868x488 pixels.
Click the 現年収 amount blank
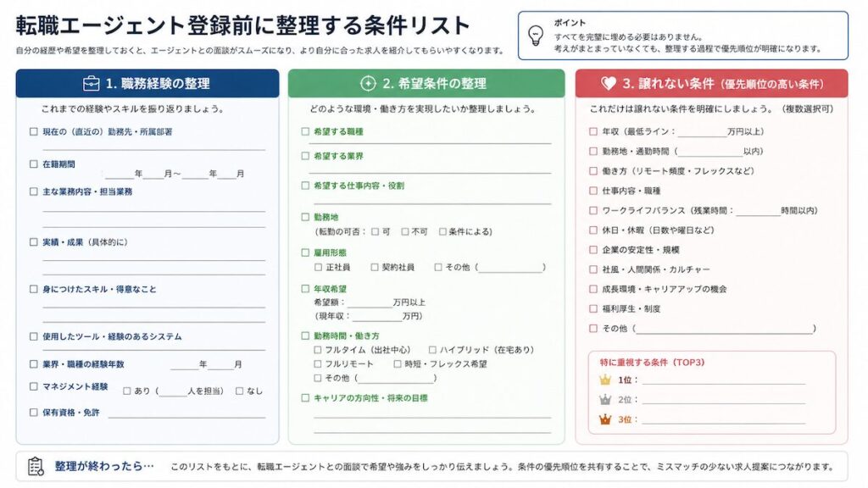tap(377, 317)
